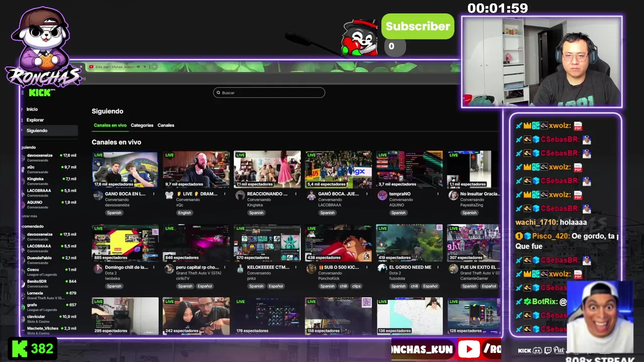Switch to Canales en vivo tab
The width and height of the screenshot is (644, 362).
click(x=110, y=125)
